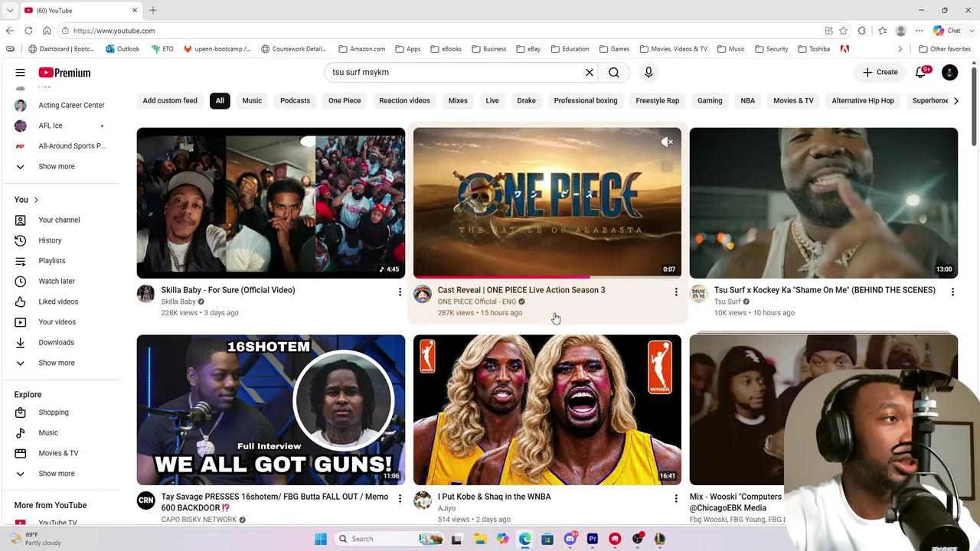
Task: Open Liked videos in the sidebar
Action: point(60,302)
